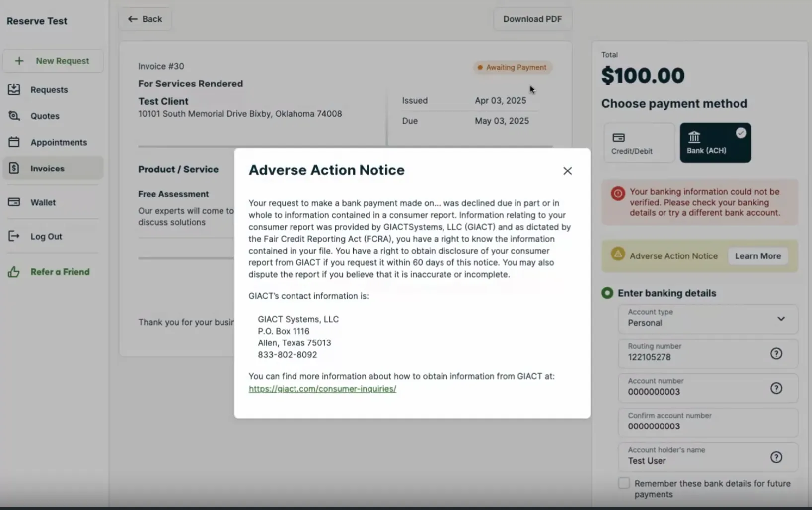The height and width of the screenshot is (510, 812).
Task: Click the Learn More button
Action: tap(758, 256)
